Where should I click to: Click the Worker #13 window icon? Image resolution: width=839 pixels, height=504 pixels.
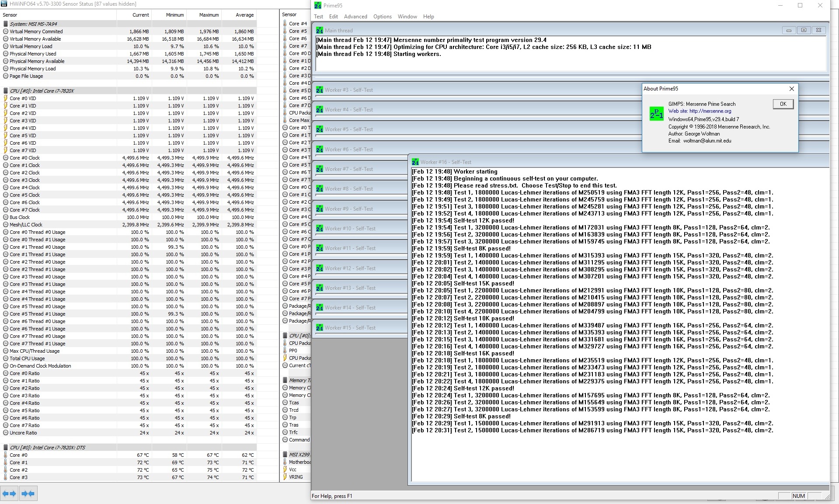click(x=320, y=288)
